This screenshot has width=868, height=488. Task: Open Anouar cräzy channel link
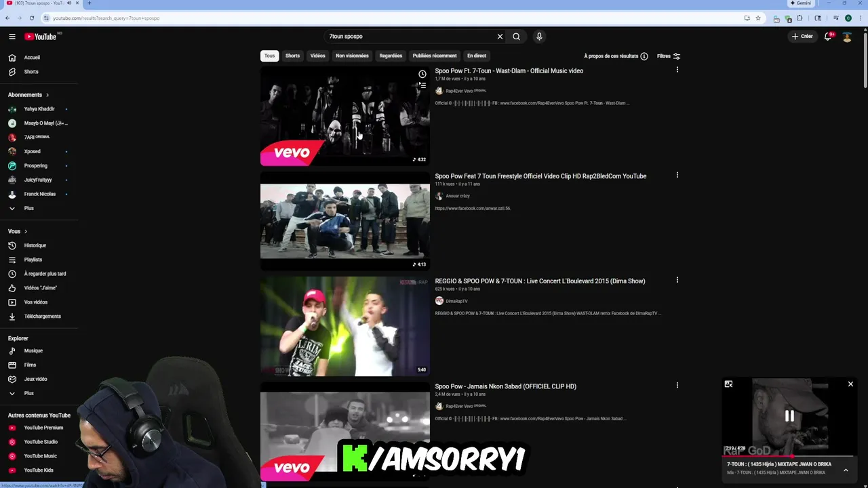458,196
